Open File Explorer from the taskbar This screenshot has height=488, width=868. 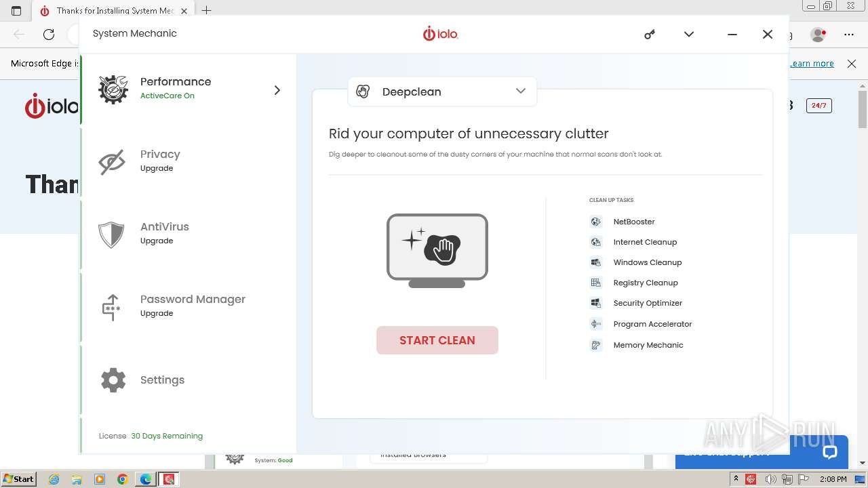click(x=77, y=479)
